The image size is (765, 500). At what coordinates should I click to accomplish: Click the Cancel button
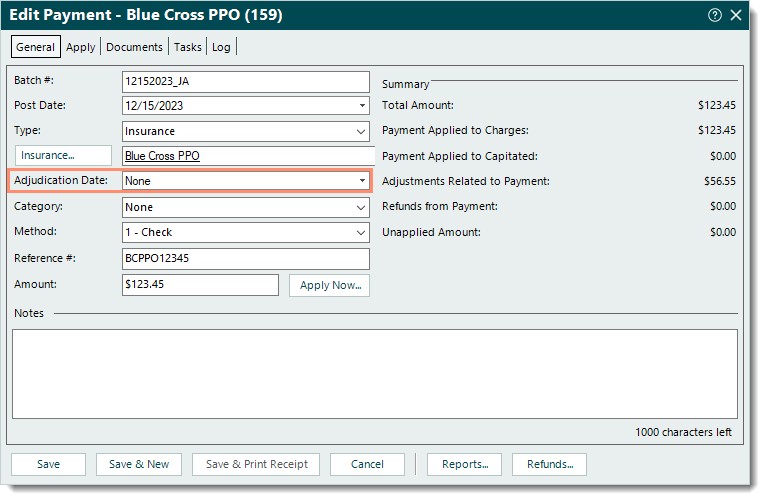coord(367,464)
